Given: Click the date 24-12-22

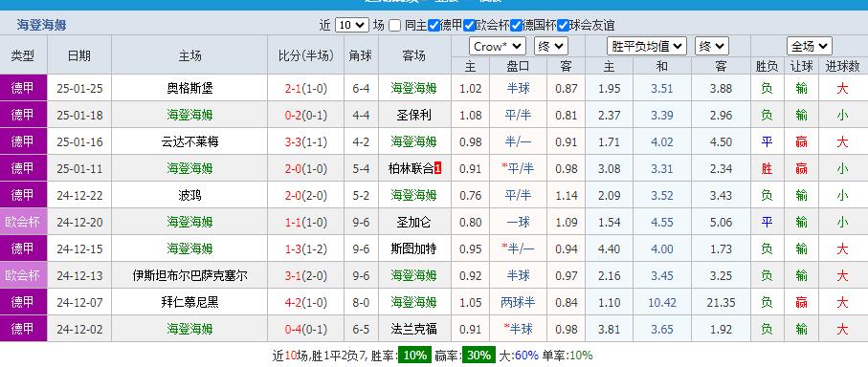Looking at the screenshot, I should tap(79, 195).
